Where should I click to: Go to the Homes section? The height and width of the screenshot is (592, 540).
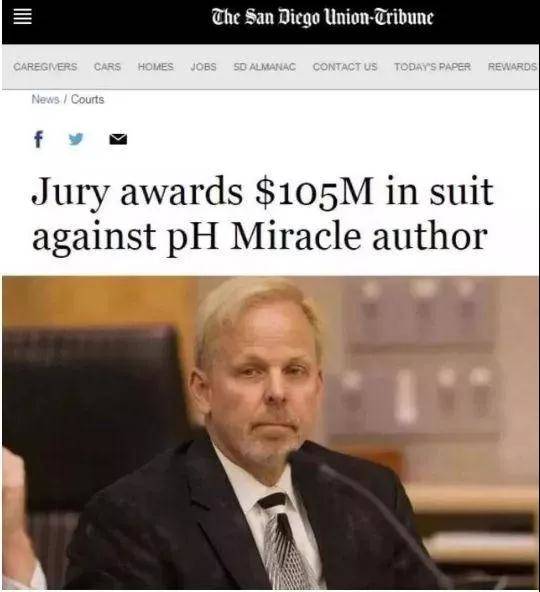click(x=156, y=67)
